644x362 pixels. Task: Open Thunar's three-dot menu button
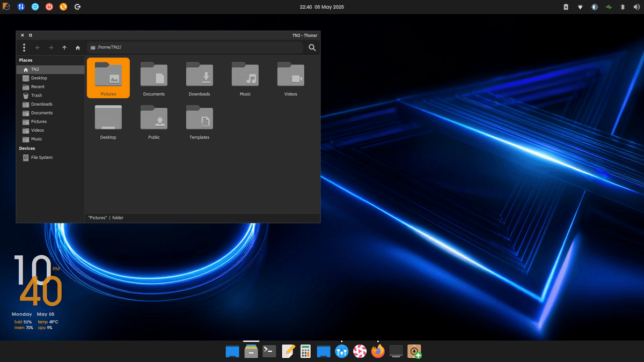[24, 47]
